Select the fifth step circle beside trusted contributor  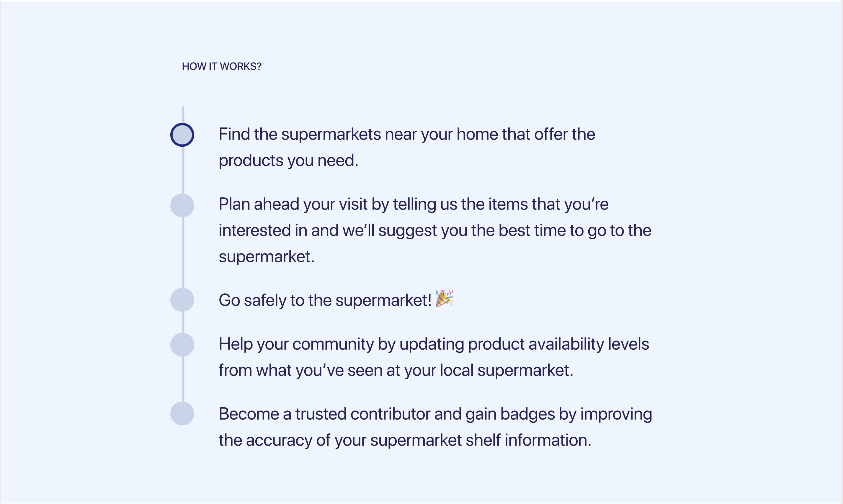[x=182, y=414]
